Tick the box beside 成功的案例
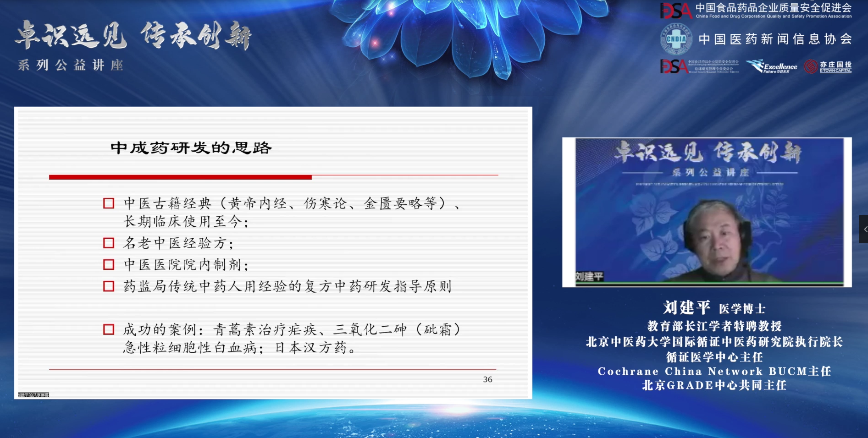The height and width of the screenshot is (438, 868). pyautogui.click(x=109, y=329)
